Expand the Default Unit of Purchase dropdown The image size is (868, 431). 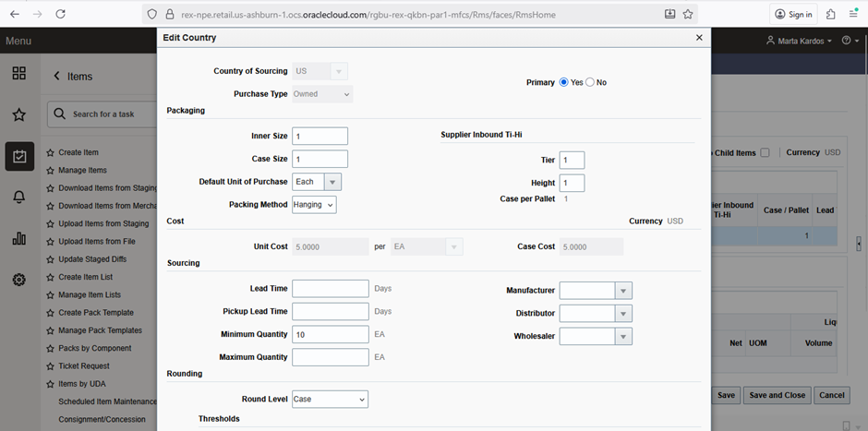(x=333, y=182)
